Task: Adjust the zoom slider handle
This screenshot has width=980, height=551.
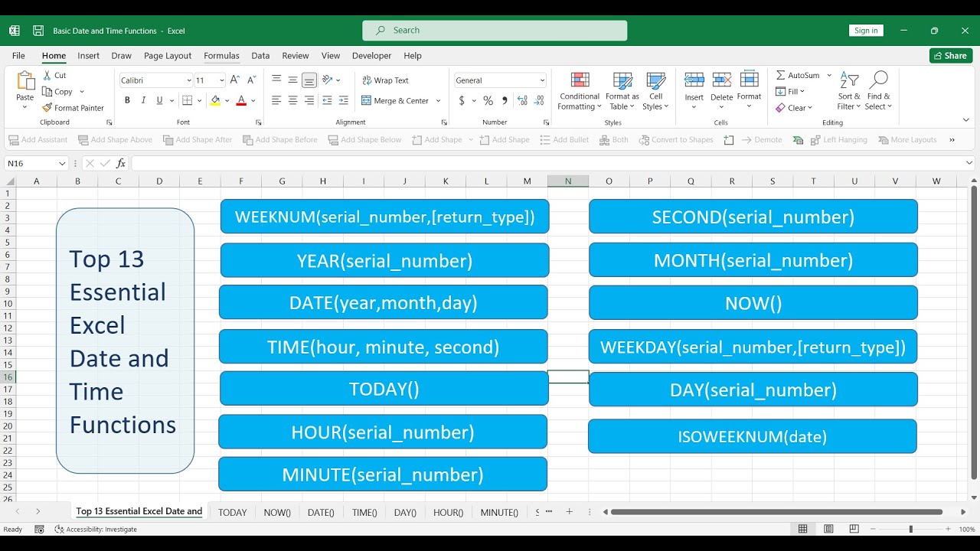Action: [x=910, y=529]
